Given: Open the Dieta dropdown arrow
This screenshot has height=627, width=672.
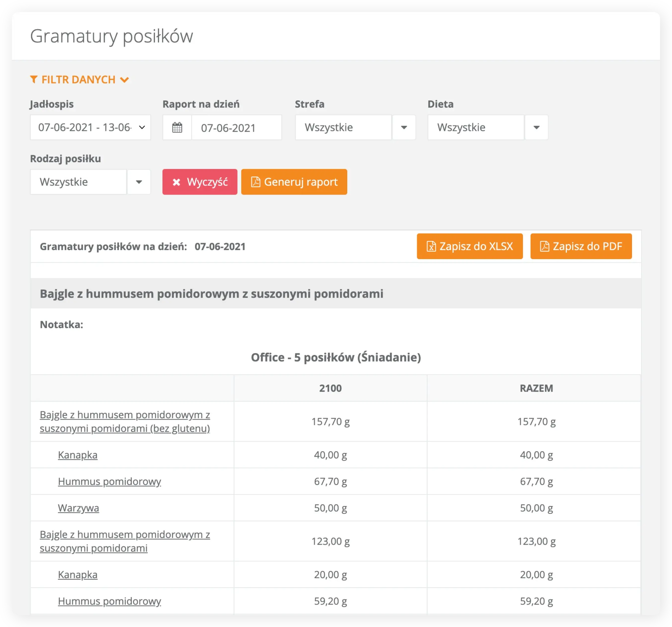Looking at the screenshot, I should (x=536, y=127).
